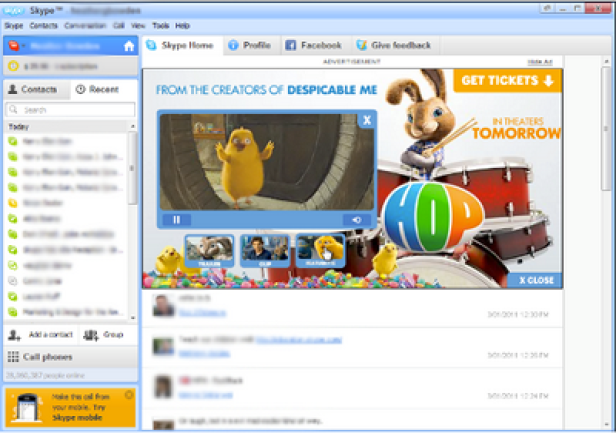
Task: Open the Give feedback tab
Action: click(394, 45)
